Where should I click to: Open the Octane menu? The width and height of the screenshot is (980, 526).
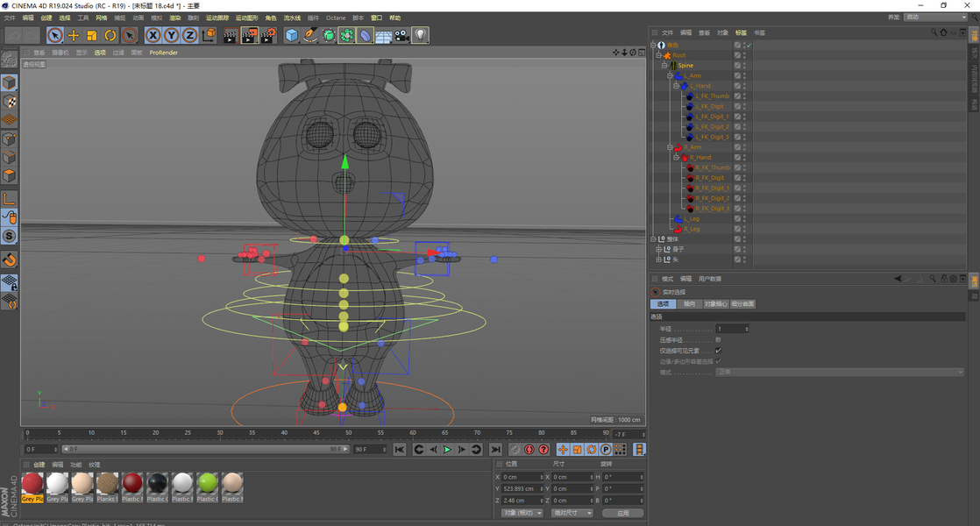(x=336, y=18)
